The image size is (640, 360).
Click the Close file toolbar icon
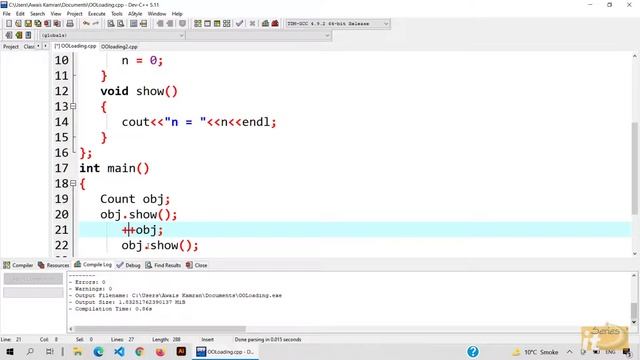coord(47,24)
